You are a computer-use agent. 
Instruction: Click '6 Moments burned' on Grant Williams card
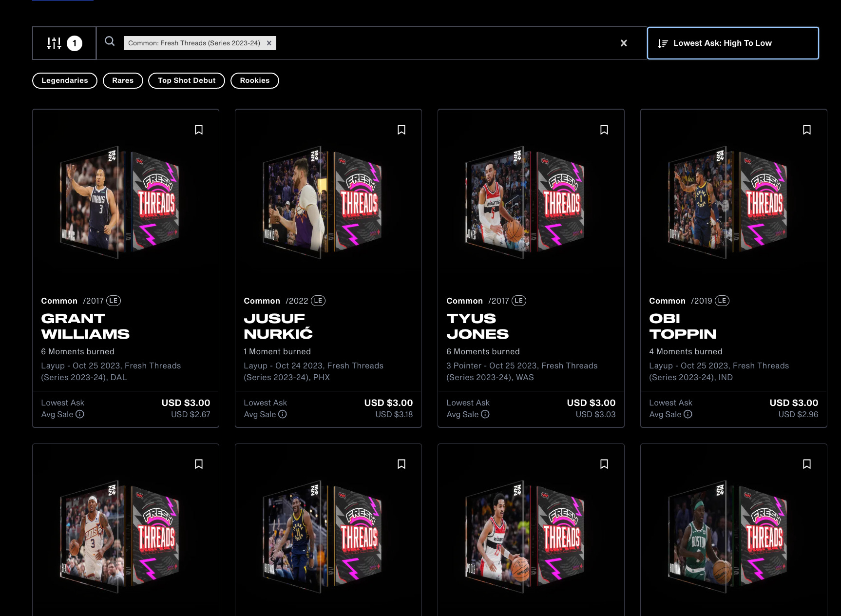78,351
